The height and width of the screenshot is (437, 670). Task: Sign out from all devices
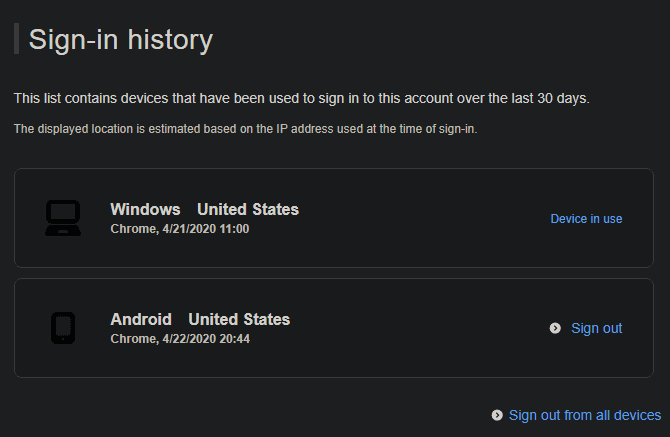[584, 415]
